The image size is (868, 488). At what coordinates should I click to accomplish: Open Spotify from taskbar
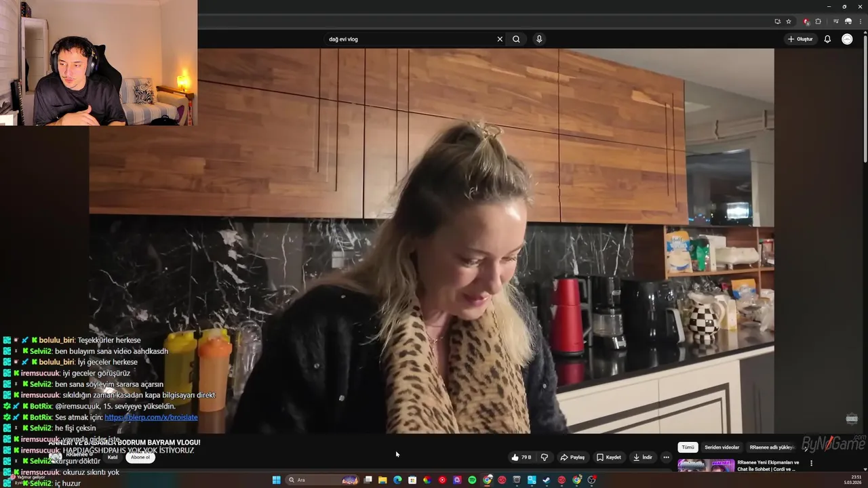coord(472,480)
